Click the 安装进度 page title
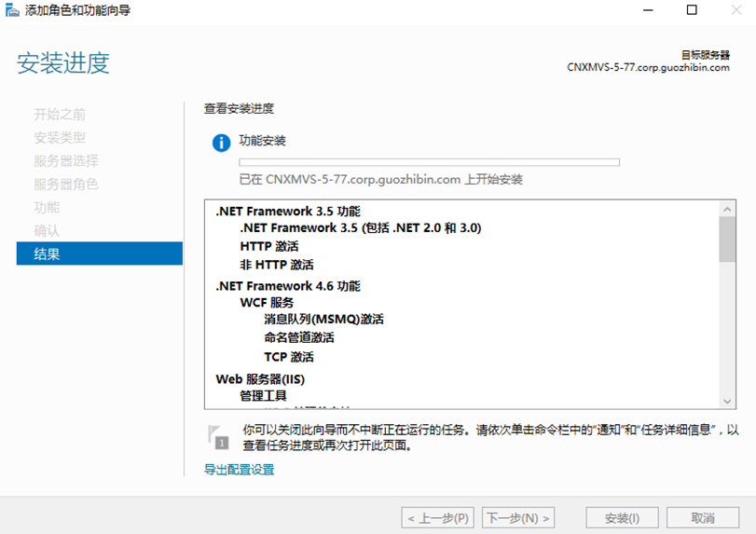Screen dimensions: 756x534 [x=63, y=63]
